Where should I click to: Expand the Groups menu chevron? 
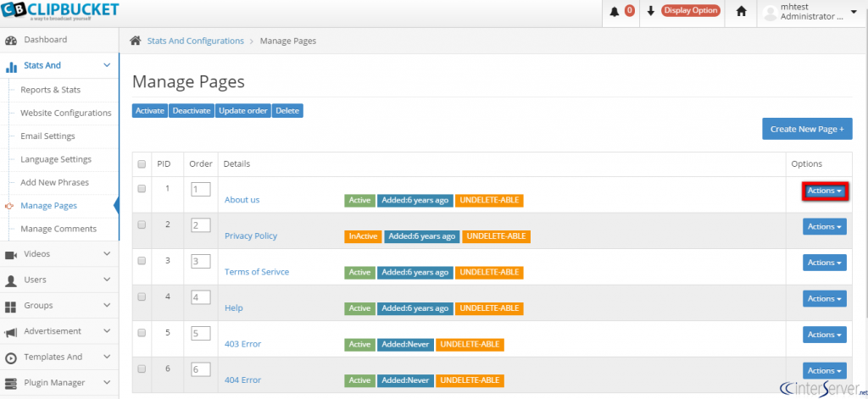pyautogui.click(x=108, y=306)
